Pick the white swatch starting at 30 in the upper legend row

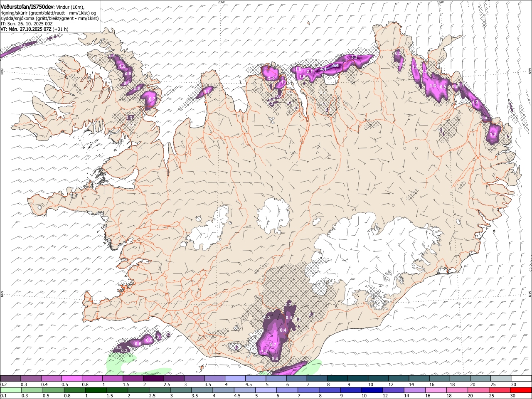pos(520,379)
